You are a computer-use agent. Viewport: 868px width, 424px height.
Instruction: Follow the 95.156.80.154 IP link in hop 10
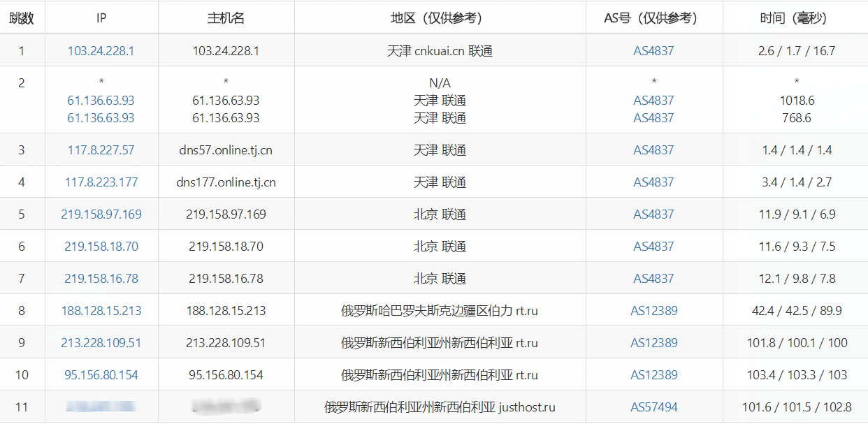101,375
